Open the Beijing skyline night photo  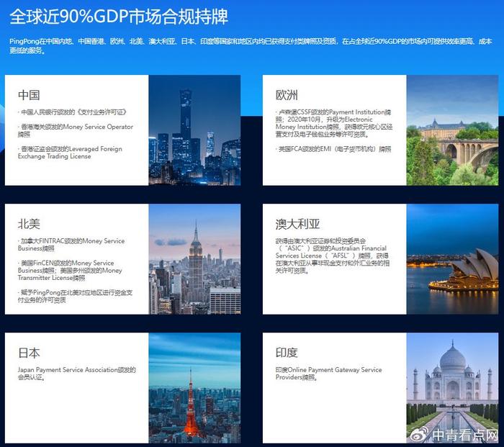pyautogui.click(x=194, y=130)
